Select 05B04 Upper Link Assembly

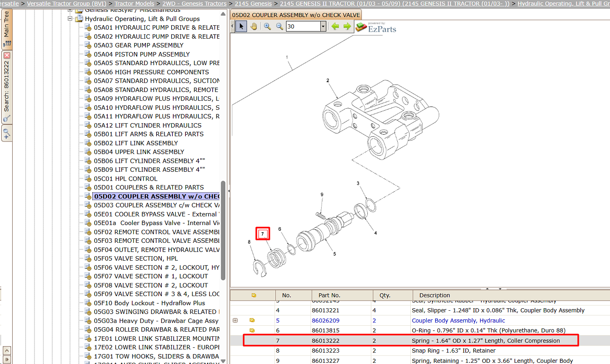point(139,152)
